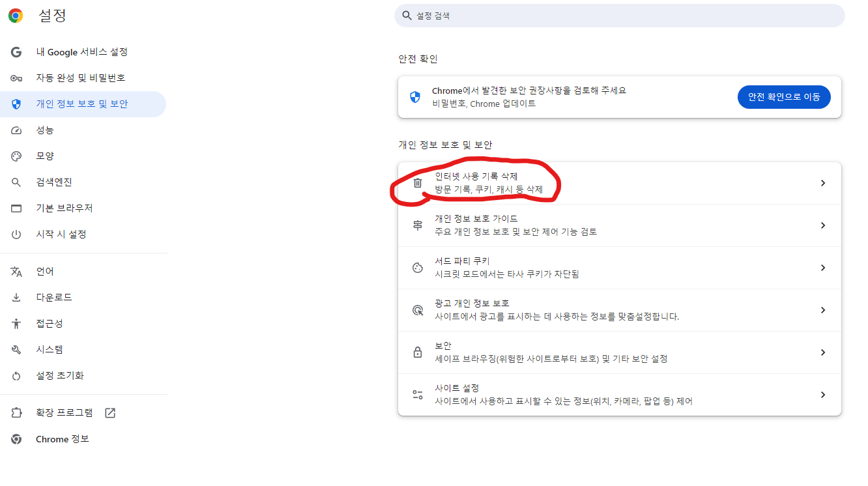Click the puzzle piece icon for 확장 프로그램
868x486 pixels.
(16, 413)
